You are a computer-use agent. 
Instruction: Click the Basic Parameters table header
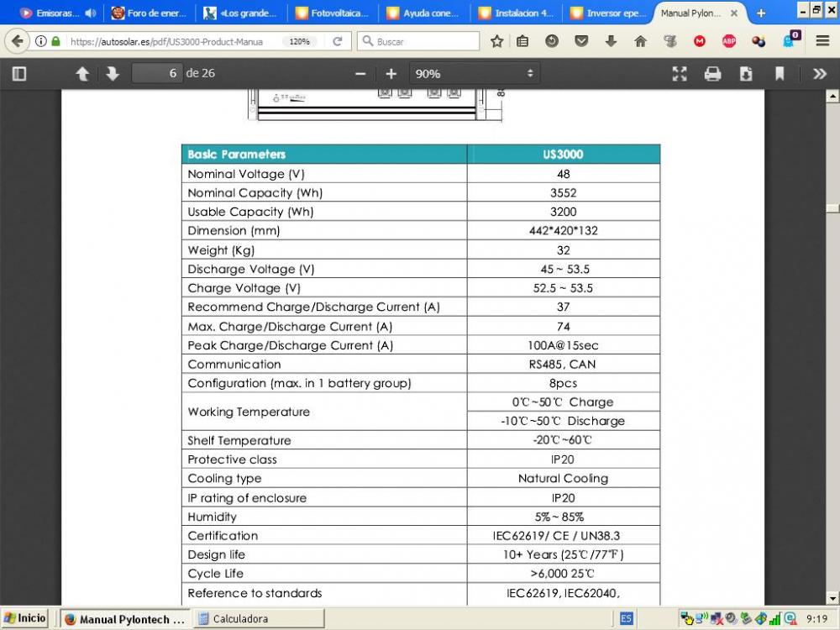coord(324,155)
